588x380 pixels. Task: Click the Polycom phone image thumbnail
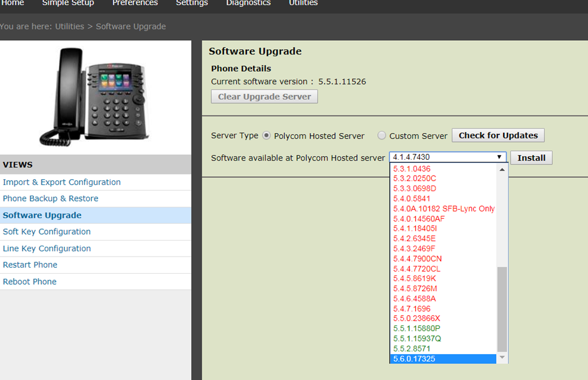click(94, 96)
